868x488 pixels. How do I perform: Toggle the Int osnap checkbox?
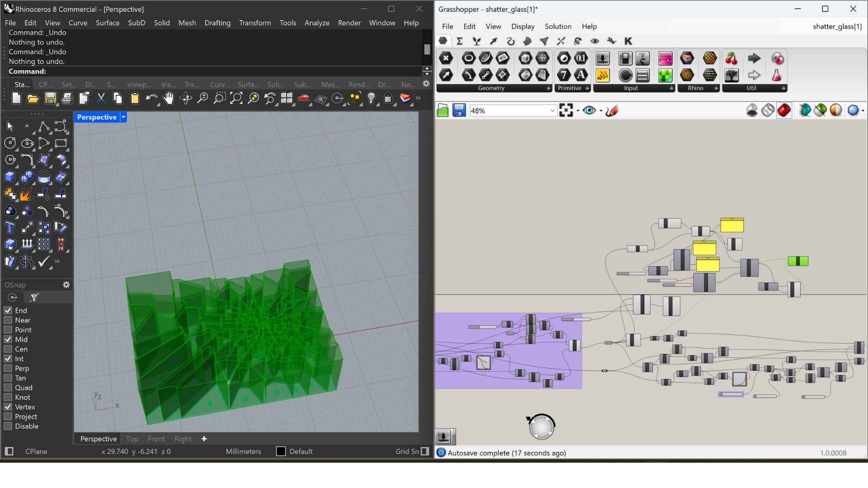pyautogui.click(x=8, y=359)
